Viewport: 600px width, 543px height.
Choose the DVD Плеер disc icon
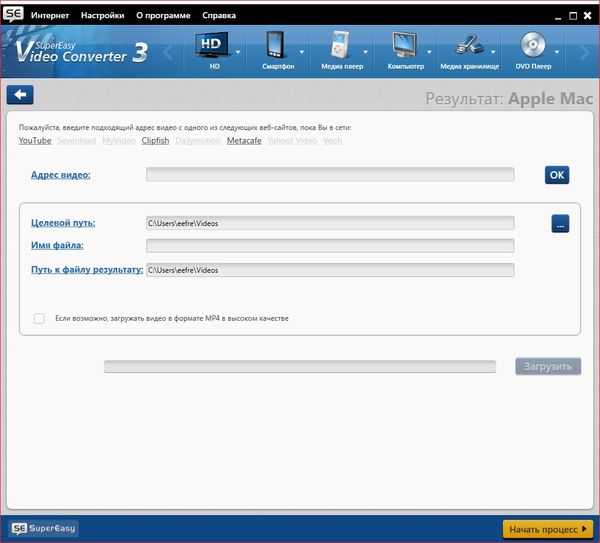[533, 44]
